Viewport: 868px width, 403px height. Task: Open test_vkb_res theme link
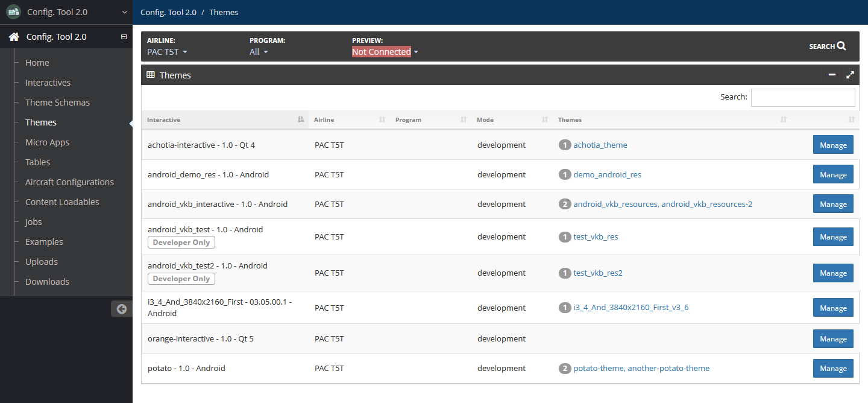[x=596, y=237]
